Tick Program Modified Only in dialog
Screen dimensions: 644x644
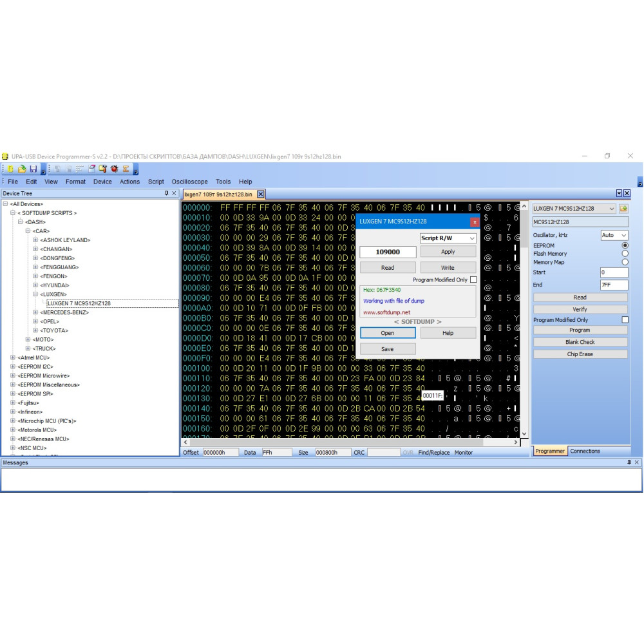473,279
